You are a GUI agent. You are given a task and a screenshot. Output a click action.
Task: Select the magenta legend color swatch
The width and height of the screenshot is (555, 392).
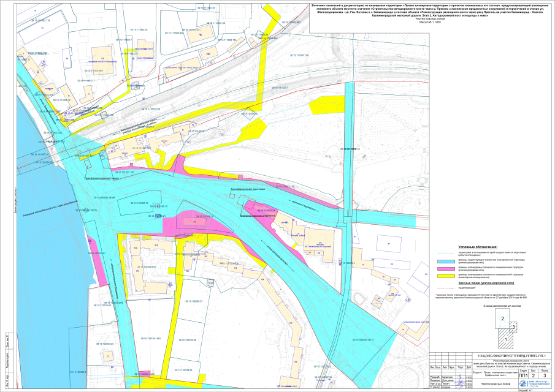[446, 269]
